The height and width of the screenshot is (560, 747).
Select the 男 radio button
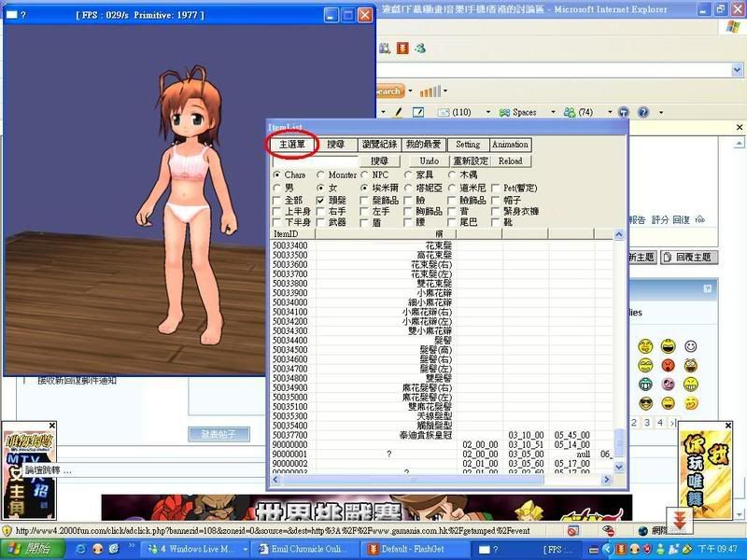point(276,188)
